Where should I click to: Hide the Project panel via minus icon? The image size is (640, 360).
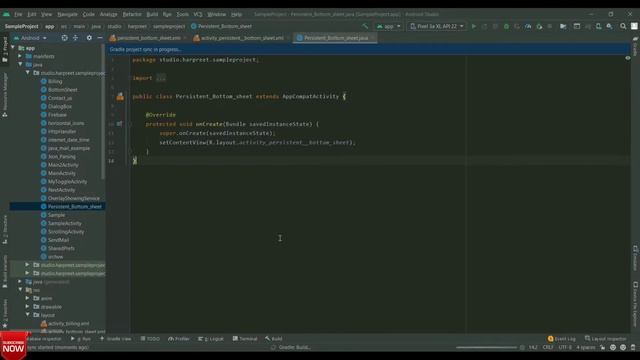[100, 38]
